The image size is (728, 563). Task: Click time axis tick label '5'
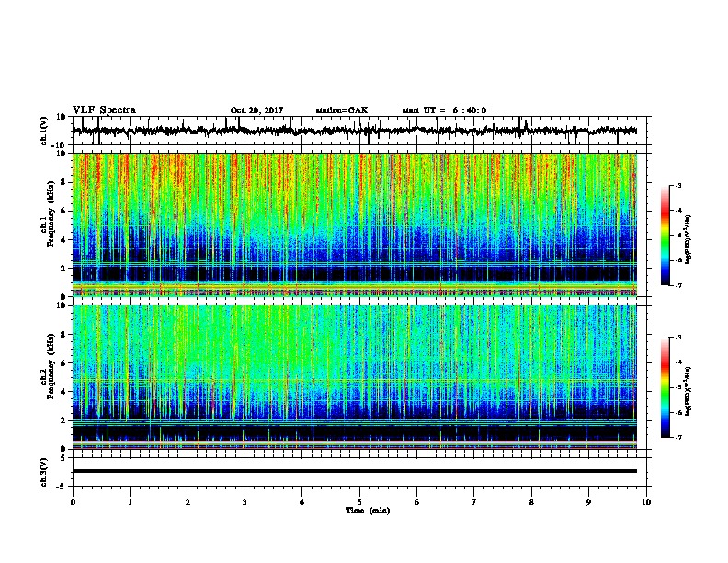click(x=359, y=502)
